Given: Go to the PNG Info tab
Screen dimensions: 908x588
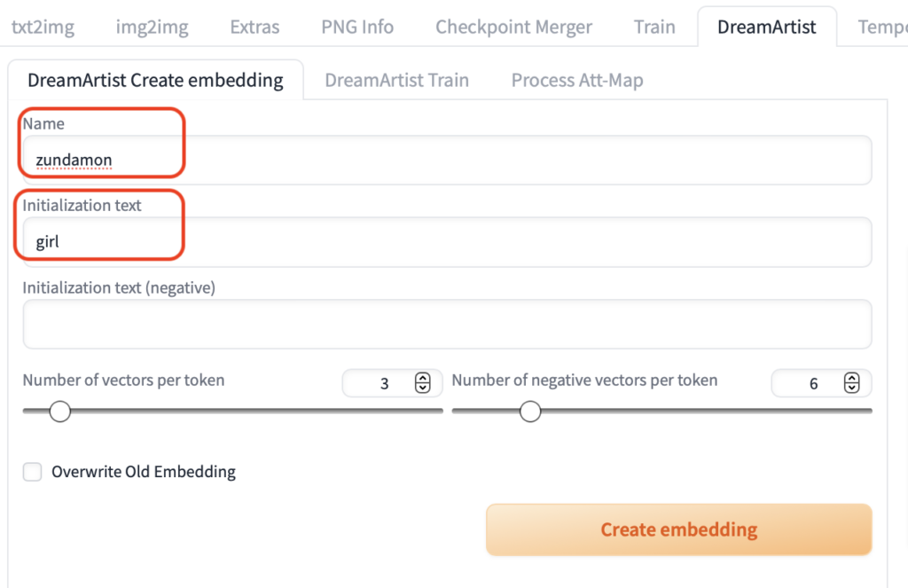Looking at the screenshot, I should [x=357, y=27].
